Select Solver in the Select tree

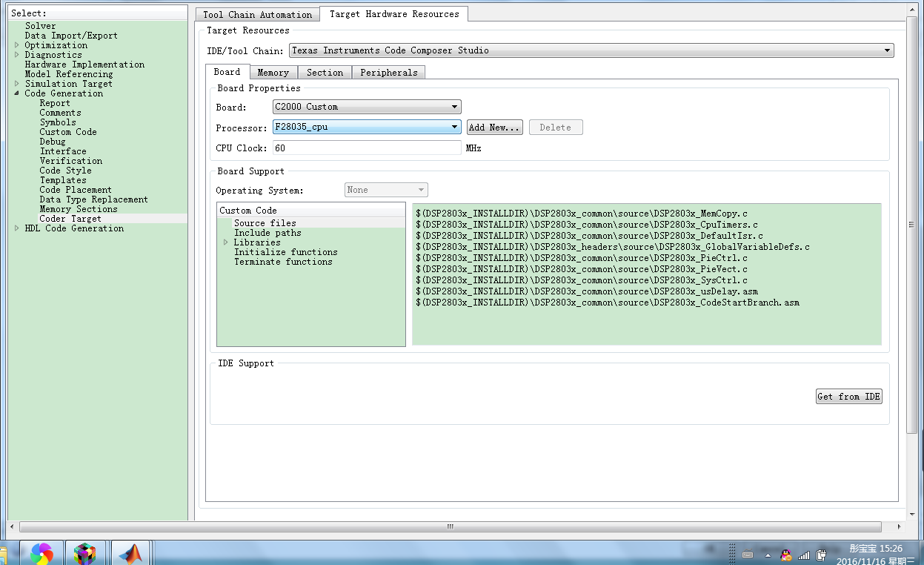point(40,26)
